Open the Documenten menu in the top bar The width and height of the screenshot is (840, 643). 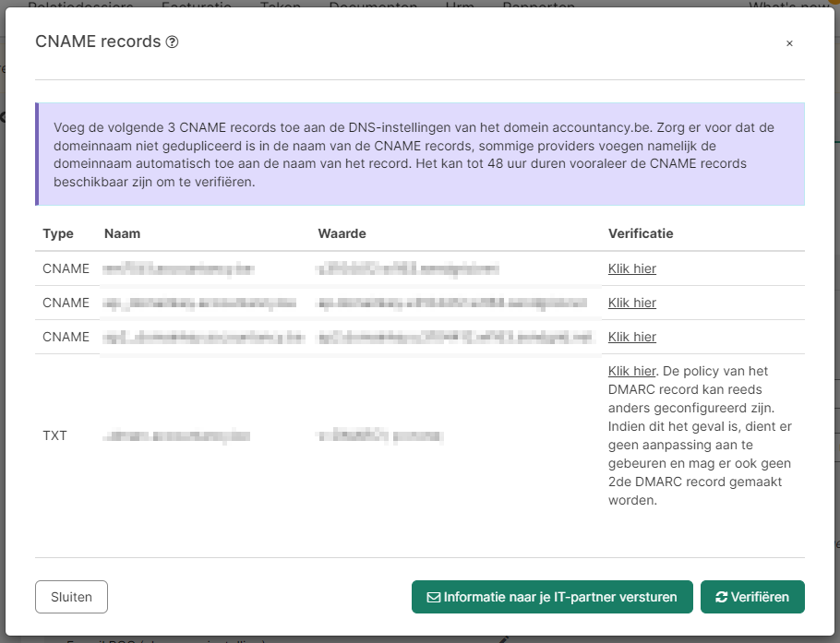371,6
